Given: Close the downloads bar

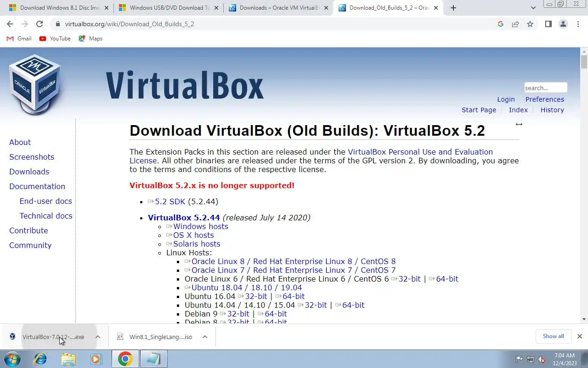Looking at the screenshot, I should coord(580,336).
